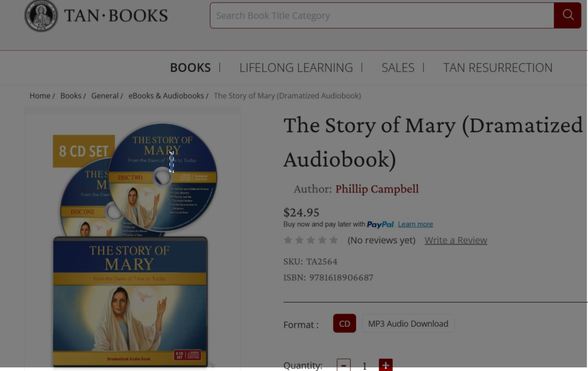Click the PayPal logo

click(380, 224)
